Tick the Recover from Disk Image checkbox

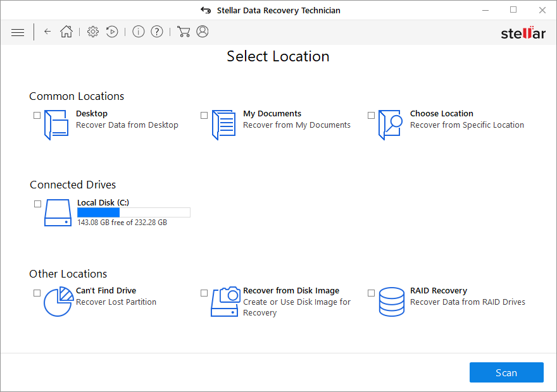coord(204,293)
